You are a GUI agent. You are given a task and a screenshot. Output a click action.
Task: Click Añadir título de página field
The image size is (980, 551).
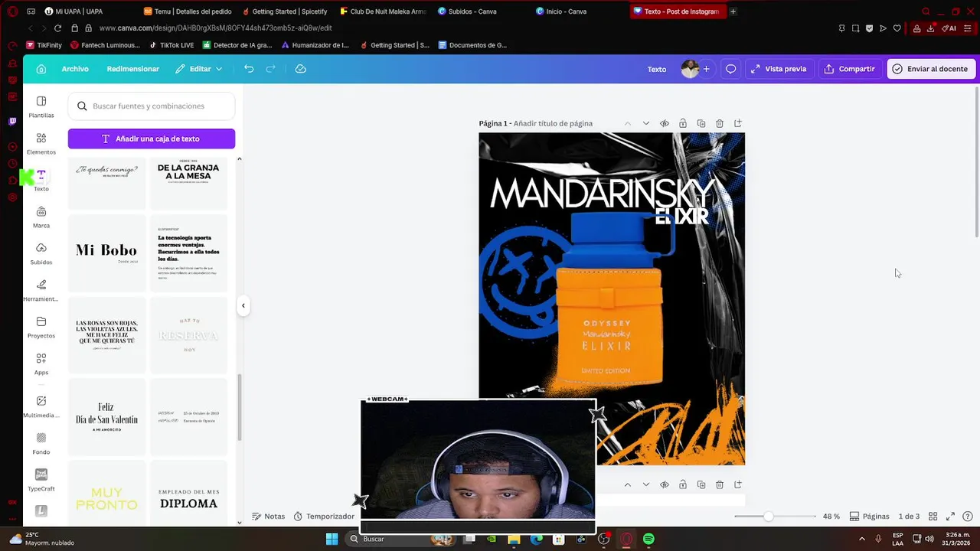click(x=553, y=123)
